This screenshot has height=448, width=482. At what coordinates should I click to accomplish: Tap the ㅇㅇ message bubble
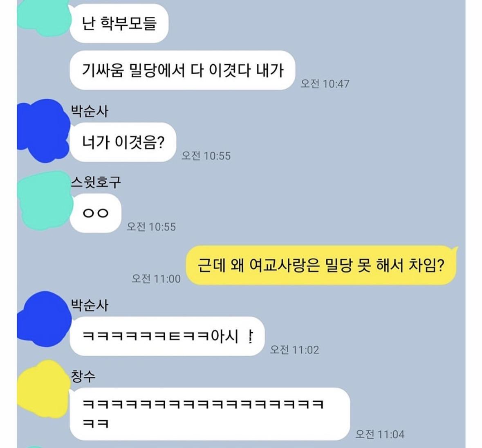tap(96, 213)
